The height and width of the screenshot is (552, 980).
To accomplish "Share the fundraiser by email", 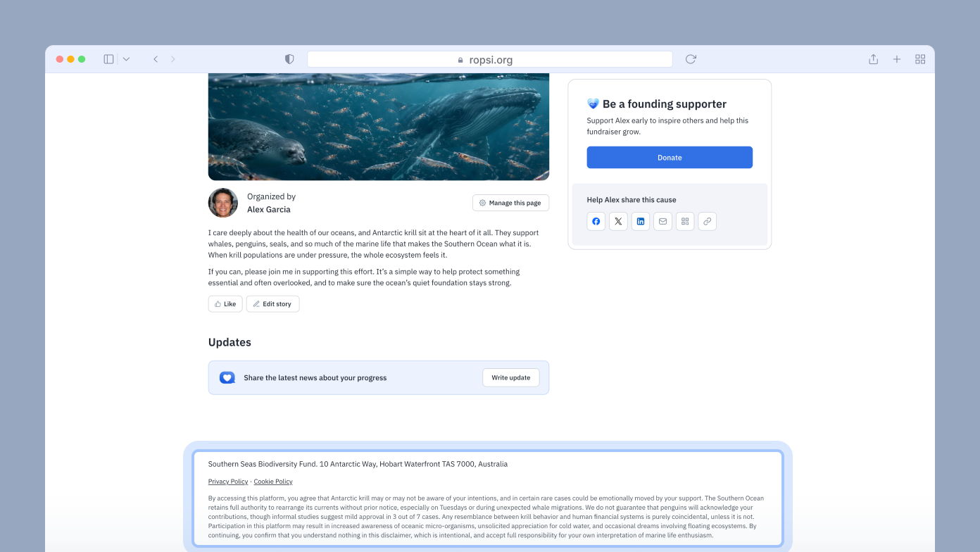I will click(x=662, y=221).
